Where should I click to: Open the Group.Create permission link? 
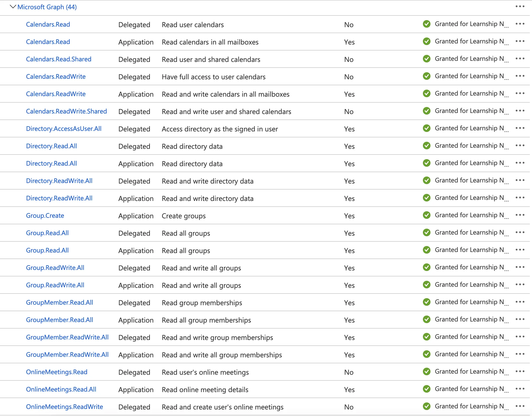point(45,216)
